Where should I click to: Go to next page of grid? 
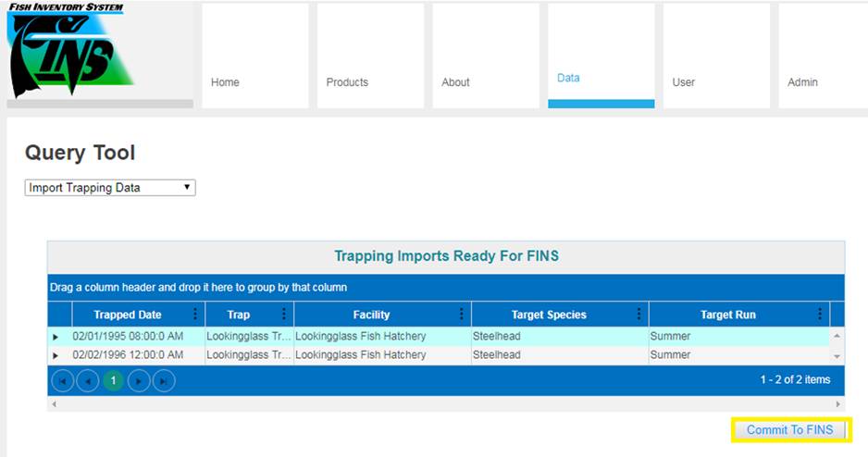tap(139, 380)
